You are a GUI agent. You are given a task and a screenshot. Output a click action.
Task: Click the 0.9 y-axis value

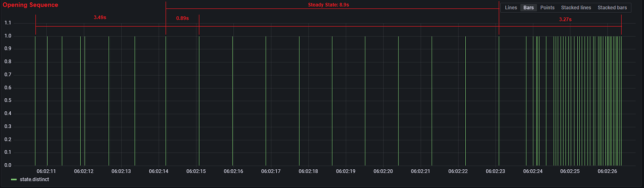7,49
